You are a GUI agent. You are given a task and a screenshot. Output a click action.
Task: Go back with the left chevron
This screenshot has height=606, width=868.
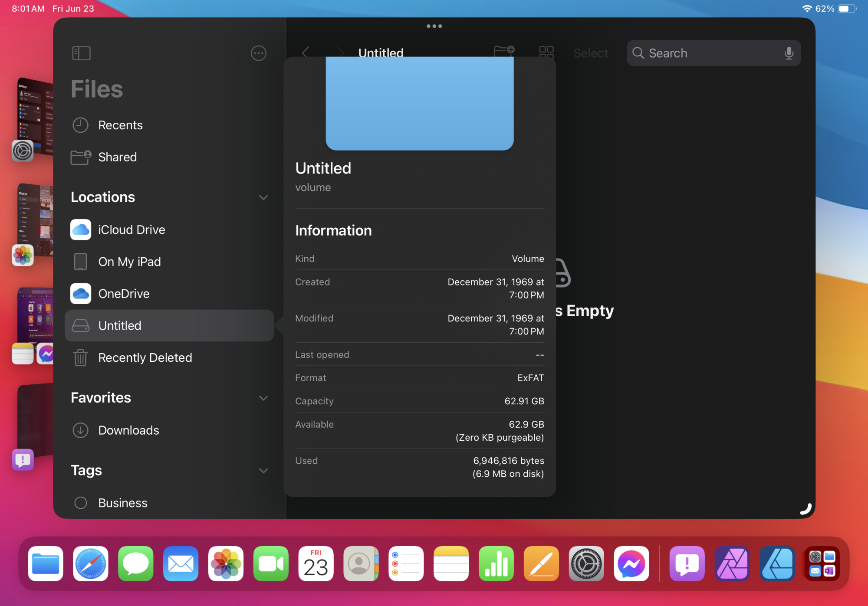(306, 52)
